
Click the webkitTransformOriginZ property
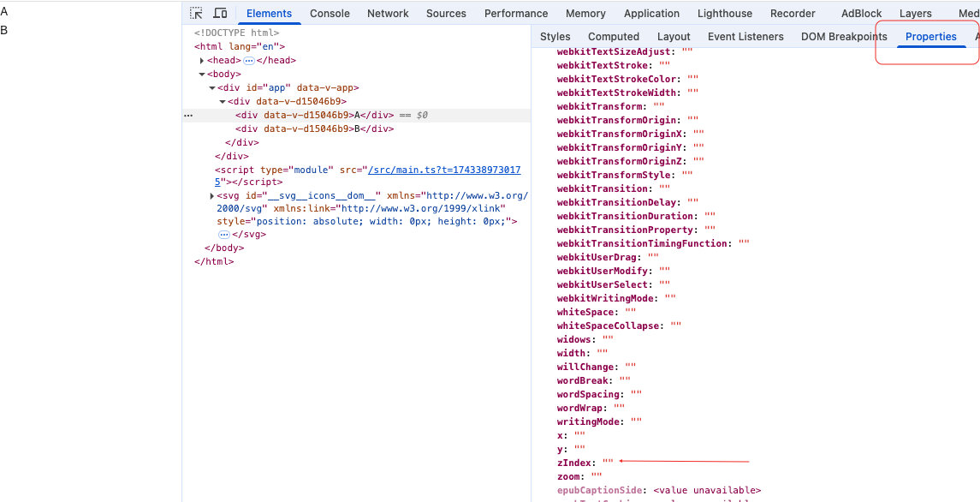[631, 162]
